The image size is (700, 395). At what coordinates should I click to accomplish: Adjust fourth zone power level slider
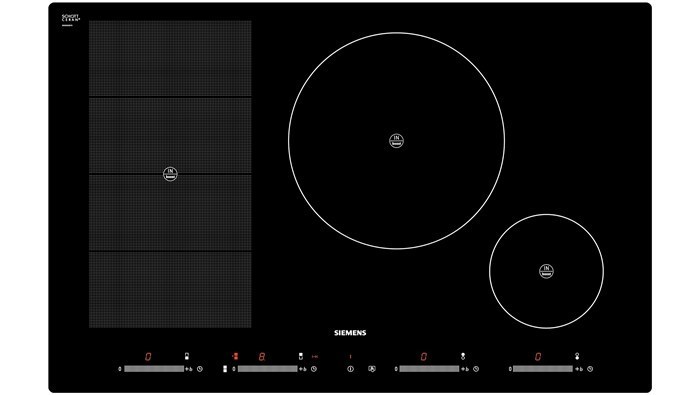[543, 369]
